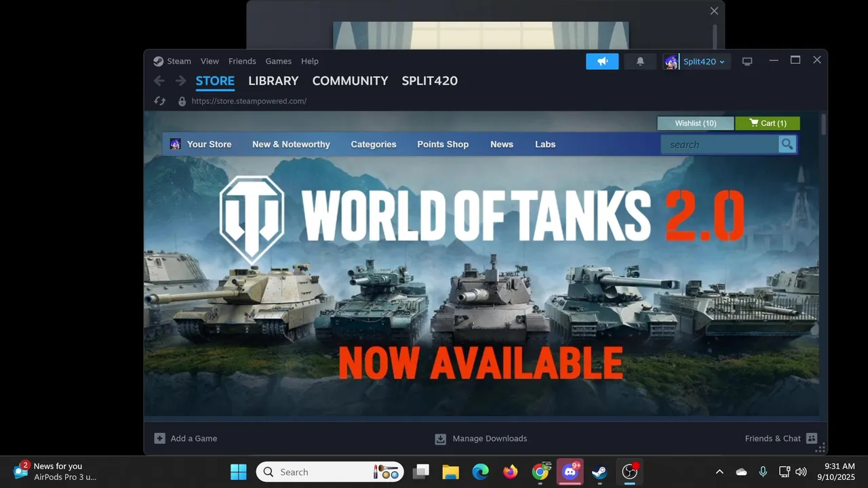This screenshot has height=488, width=868.
Task: Open the notifications bell
Action: [x=640, y=61]
